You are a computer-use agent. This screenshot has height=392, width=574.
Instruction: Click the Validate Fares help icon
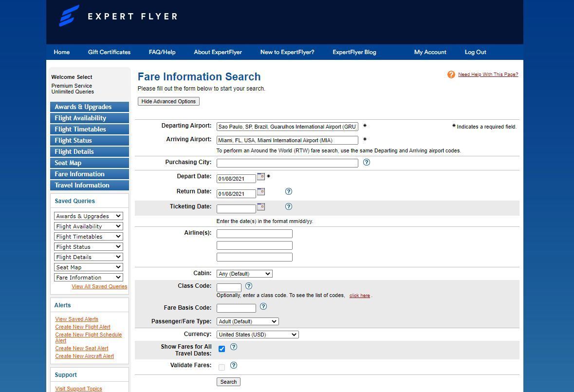pos(234,365)
